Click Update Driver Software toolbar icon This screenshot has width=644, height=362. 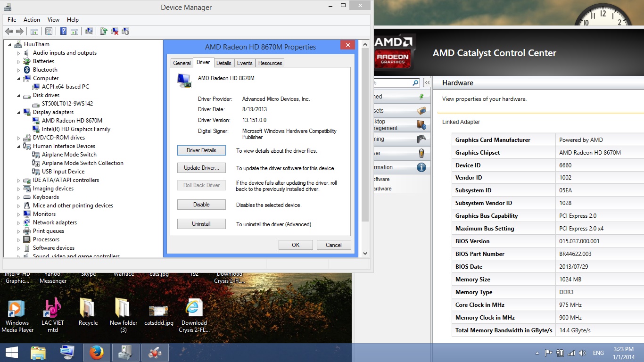(104, 31)
